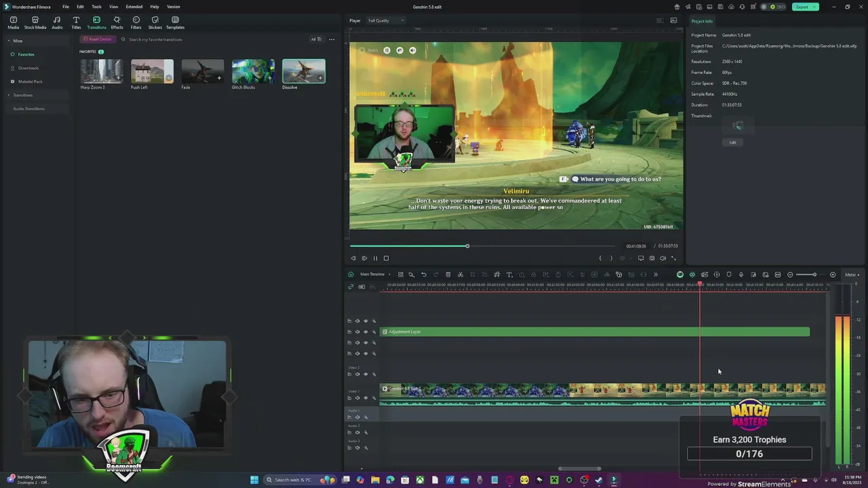868x488 pixels.
Task: Open the three-dots more options menu
Action: [x=332, y=39]
